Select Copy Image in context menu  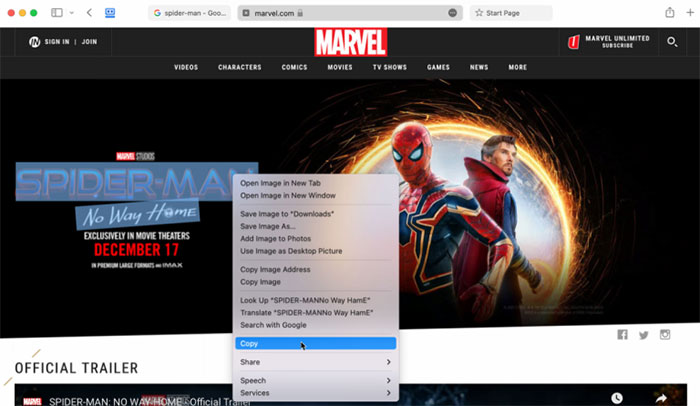(316, 282)
